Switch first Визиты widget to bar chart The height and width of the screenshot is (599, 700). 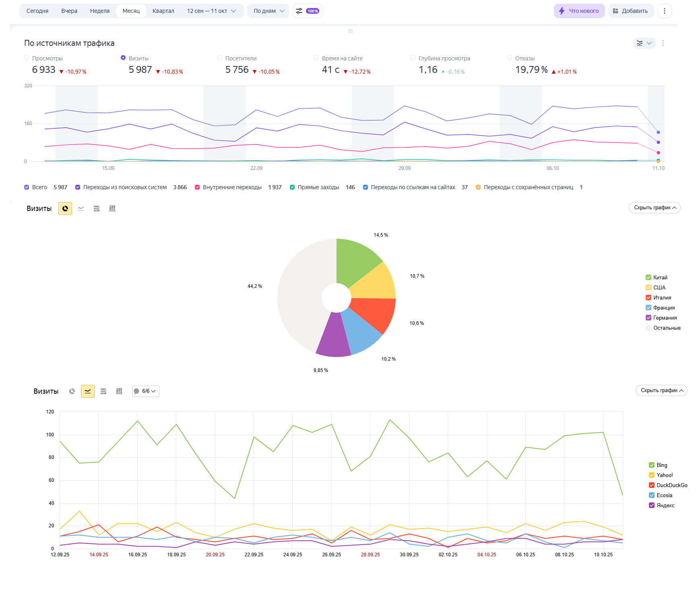pyautogui.click(x=112, y=209)
